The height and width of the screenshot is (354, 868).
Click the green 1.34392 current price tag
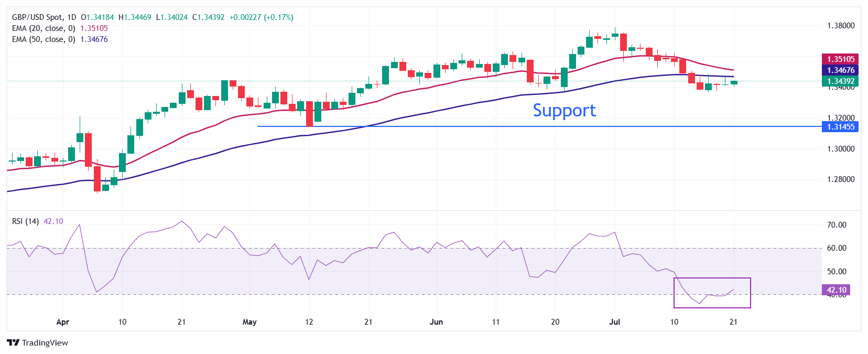pyautogui.click(x=841, y=81)
